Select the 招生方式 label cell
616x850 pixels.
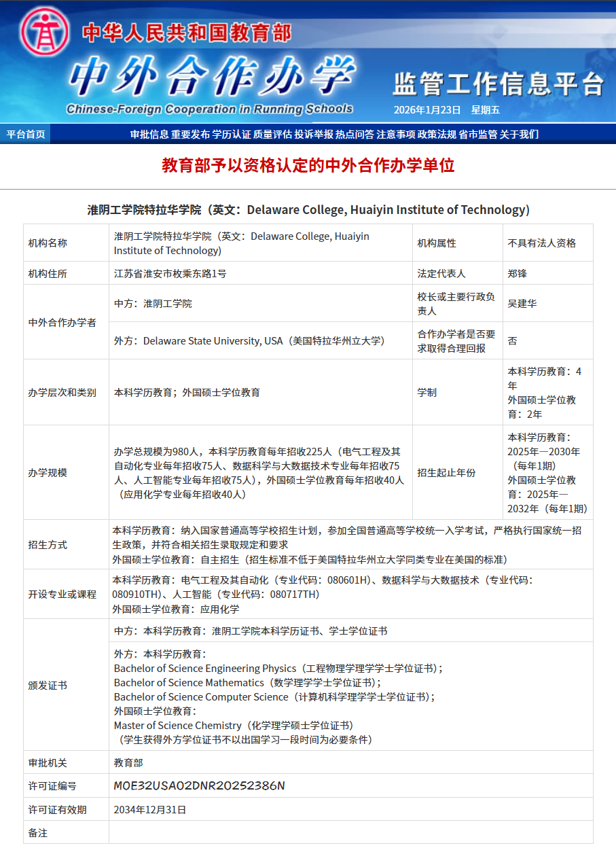pyautogui.click(x=66, y=544)
